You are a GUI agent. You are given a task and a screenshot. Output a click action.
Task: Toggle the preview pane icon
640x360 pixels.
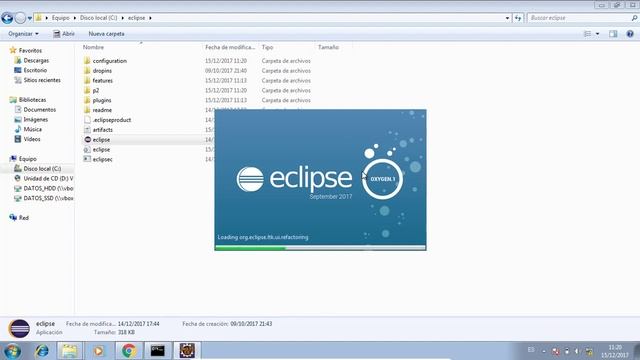(613, 34)
